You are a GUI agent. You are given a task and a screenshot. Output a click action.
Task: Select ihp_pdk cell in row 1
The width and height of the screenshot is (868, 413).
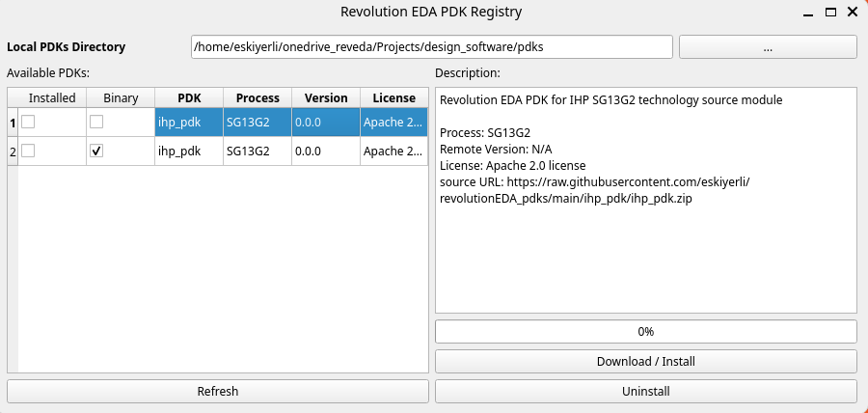tap(189, 123)
